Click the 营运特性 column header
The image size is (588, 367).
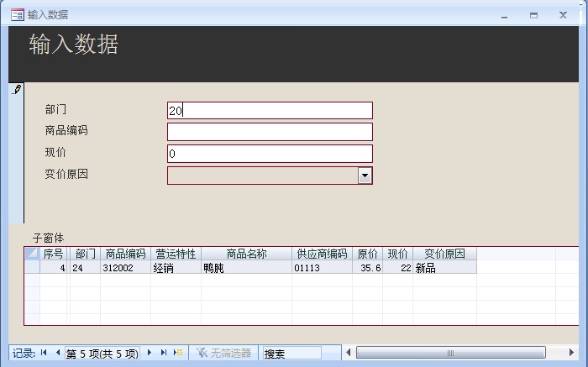click(176, 254)
